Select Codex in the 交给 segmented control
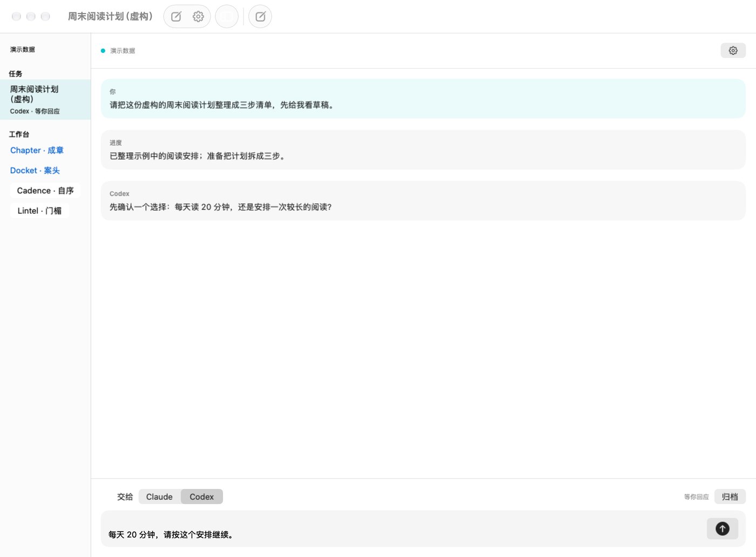 coord(201,496)
